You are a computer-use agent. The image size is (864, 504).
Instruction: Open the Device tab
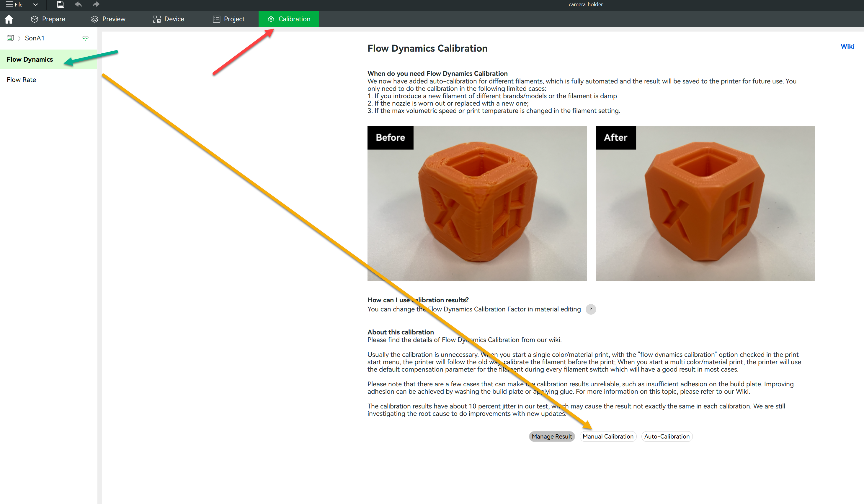tap(168, 19)
